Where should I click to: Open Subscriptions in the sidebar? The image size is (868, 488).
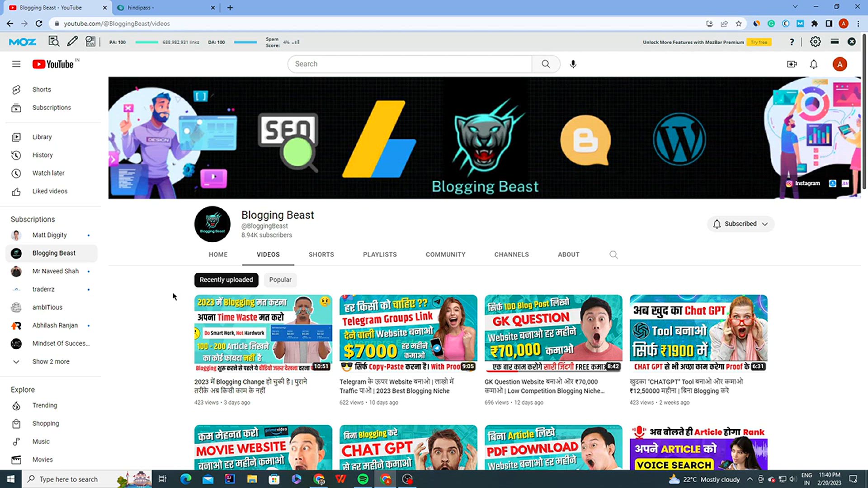pyautogui.click(x=52, y=108)
